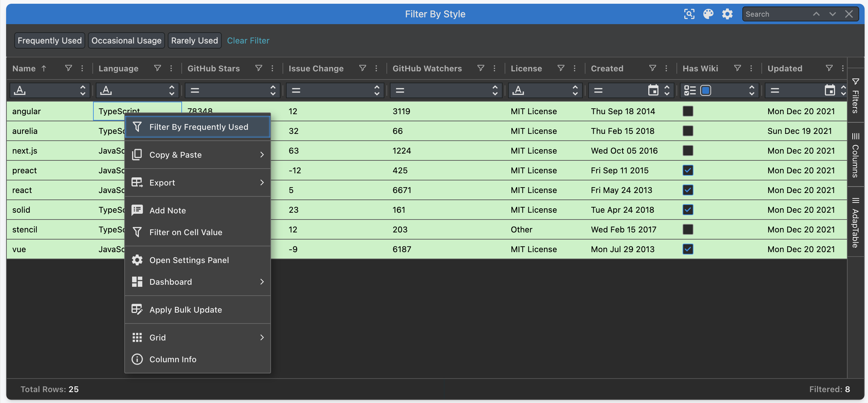Select Filter on Cell Value
This screenshot has width=868, height=403.
pyautogui.click(x=198, y=232)
